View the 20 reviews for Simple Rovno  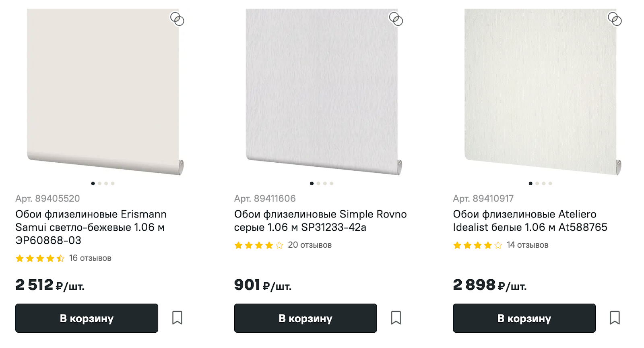[x=310, y=245]
